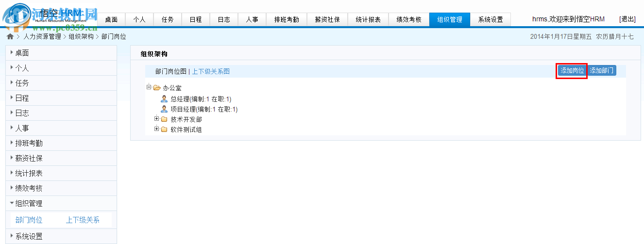Viewport: 644px width, 244px height.
Task: Select the 部门岗位图 view label
Action: [x=171, y=71]
